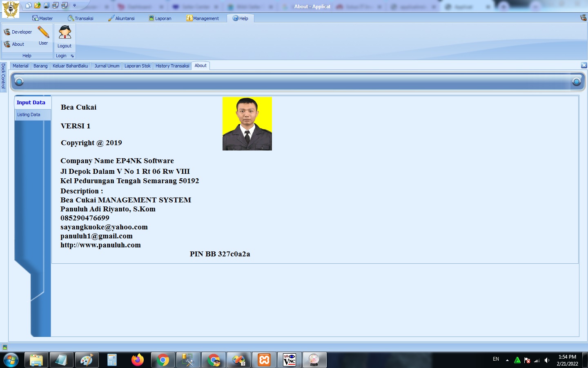The width and height of the screenshot is (588, 368).
Task: Switch to the Laporan Stok document tab
Action: point(137,66)
